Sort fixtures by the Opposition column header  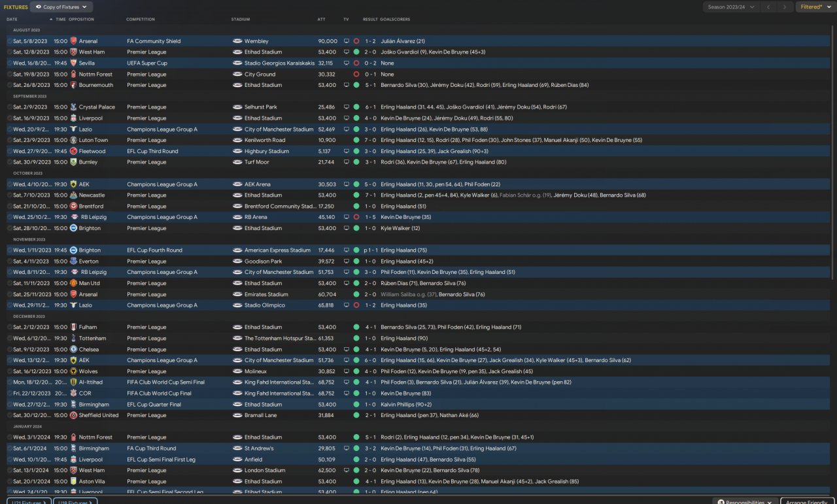82,20
